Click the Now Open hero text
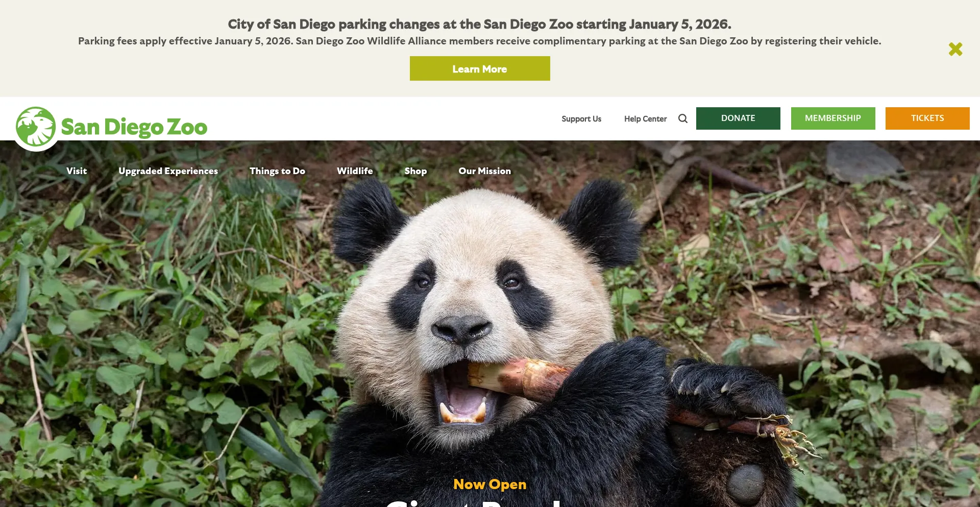Viewport: 980px width, 507px height. pos(490,484)
